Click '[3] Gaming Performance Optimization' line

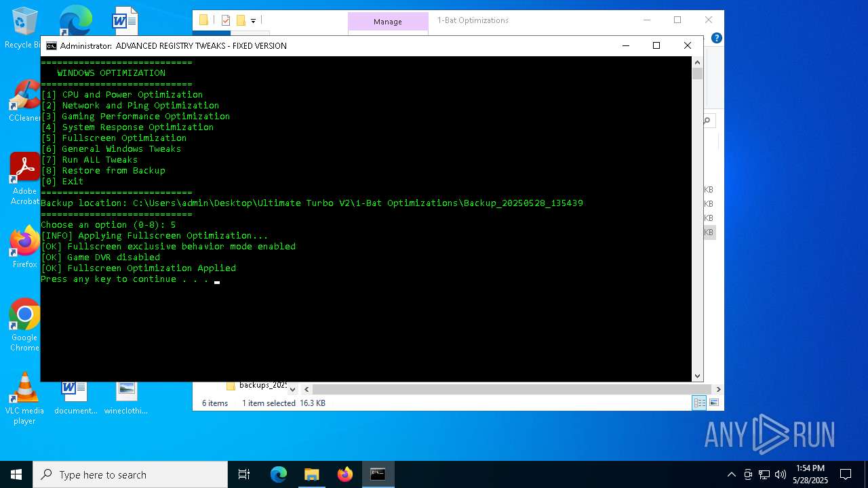click(x=136, y=117)
